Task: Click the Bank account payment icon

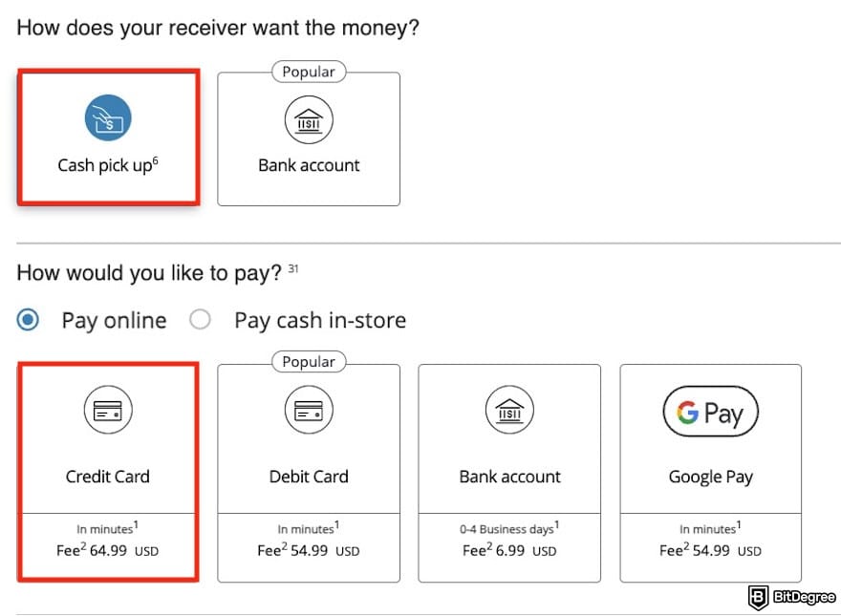Action: [x=509, y=411]
